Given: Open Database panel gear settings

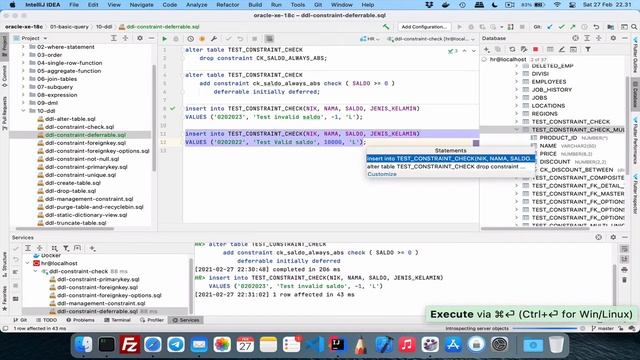Looking at the screenshot, I should tap(613, 38).
